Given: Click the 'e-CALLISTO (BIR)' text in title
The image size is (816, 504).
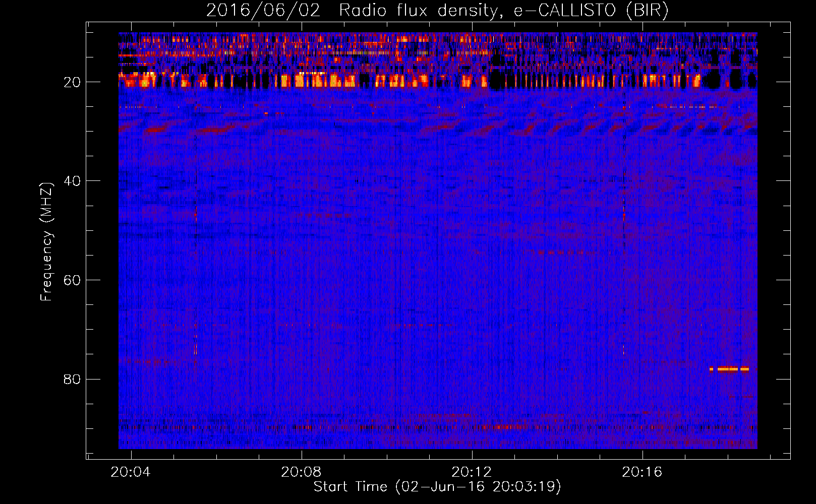Looking at the screenshot, I should coord(591,11).
